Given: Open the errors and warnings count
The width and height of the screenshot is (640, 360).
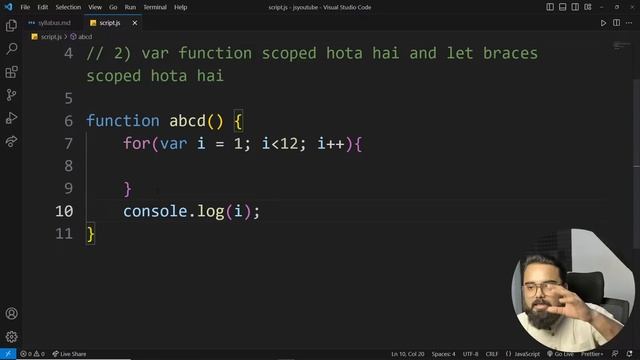Looking at the screenshot, I should [x=32, y=354].
